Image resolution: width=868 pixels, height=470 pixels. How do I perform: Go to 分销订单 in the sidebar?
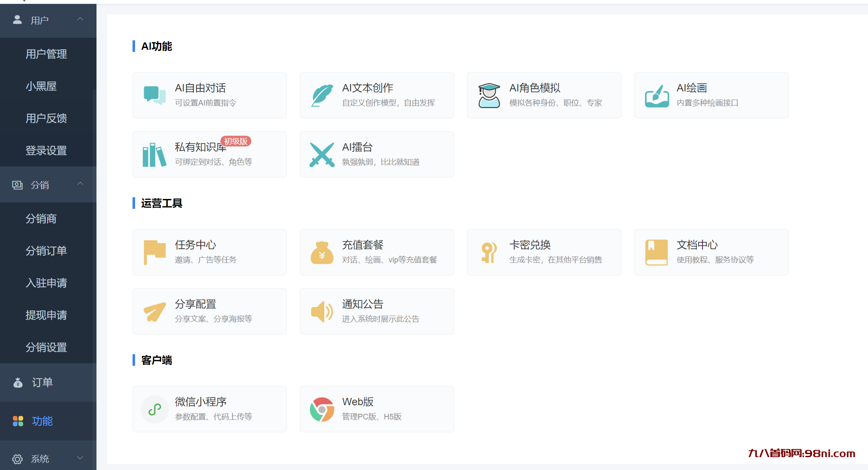tap(46, 251)
